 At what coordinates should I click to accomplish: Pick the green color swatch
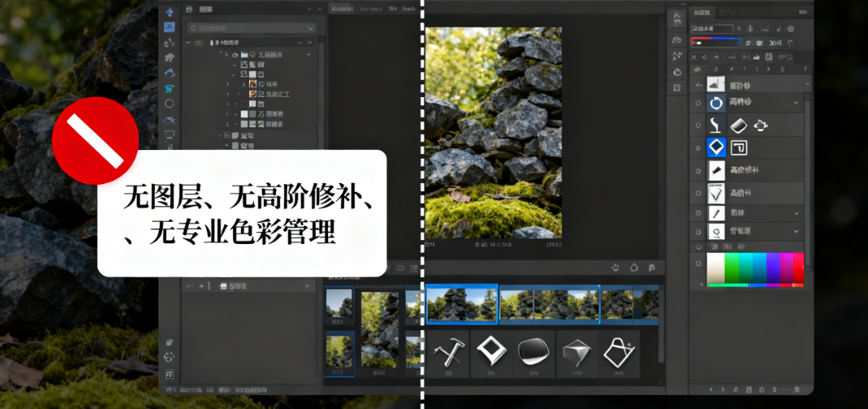tap(731, 268)
